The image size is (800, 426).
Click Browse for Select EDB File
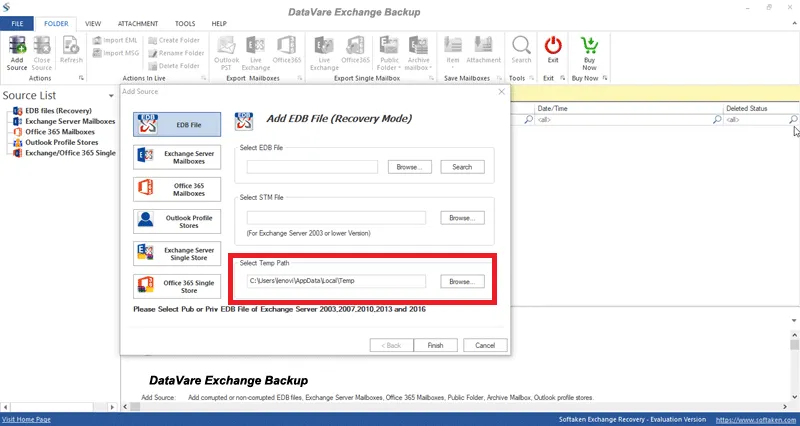pyautogui.click(x=410, y=167)
